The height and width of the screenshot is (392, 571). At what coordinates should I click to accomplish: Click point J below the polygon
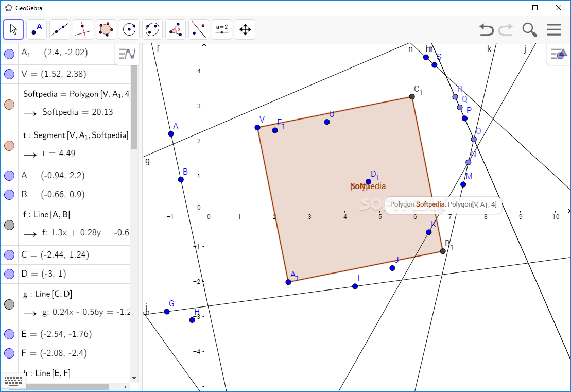[x=392, y=268]
